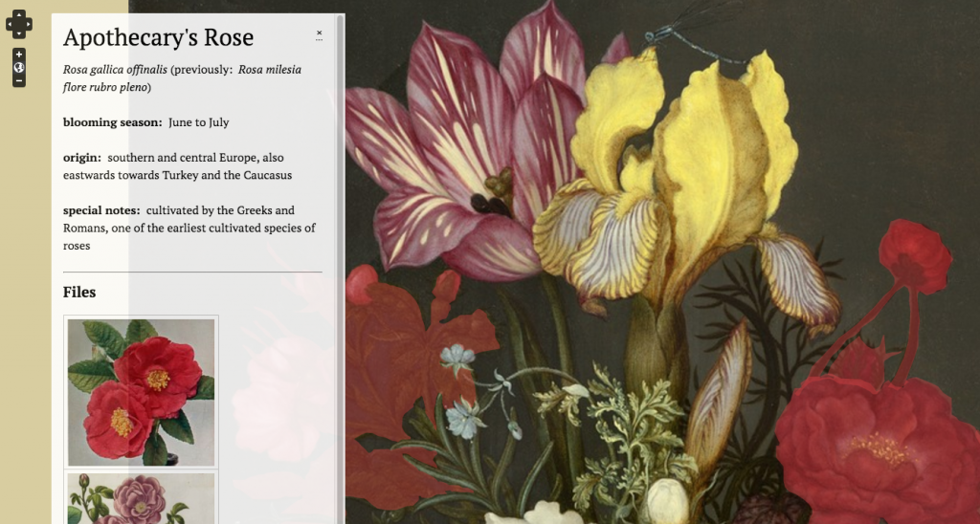Open the red camellia-like rose thumbnail under Files
Viewport: 980px width, 524px height.
142,392
